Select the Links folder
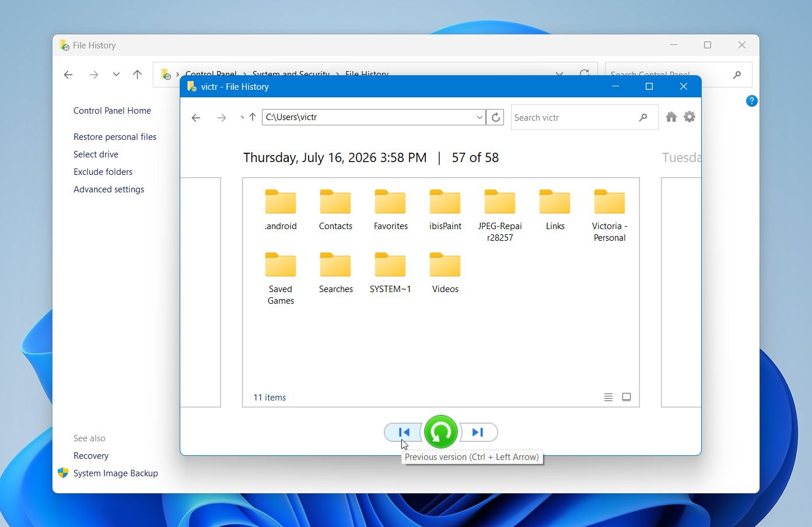 click(x=555, y=210)
